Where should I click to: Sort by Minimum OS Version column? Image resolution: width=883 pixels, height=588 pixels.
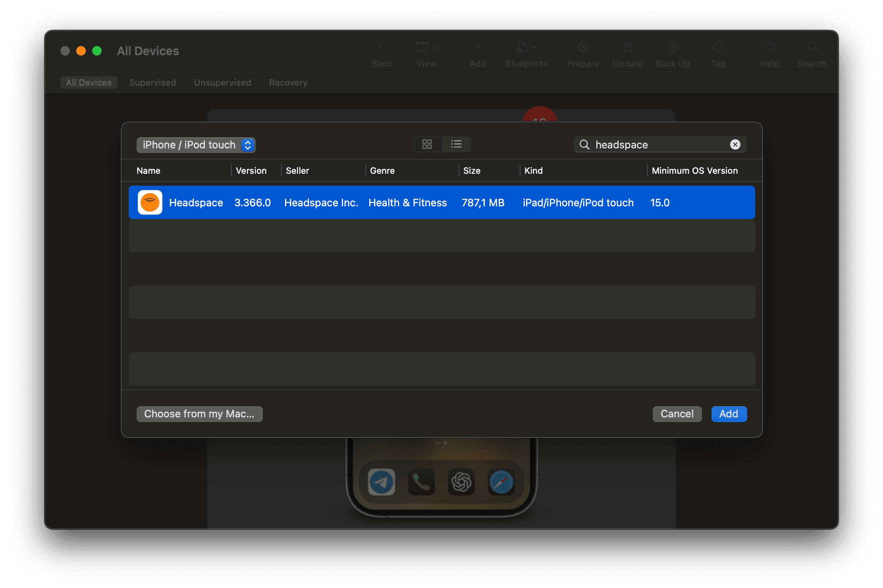click(x=694, y=171)
